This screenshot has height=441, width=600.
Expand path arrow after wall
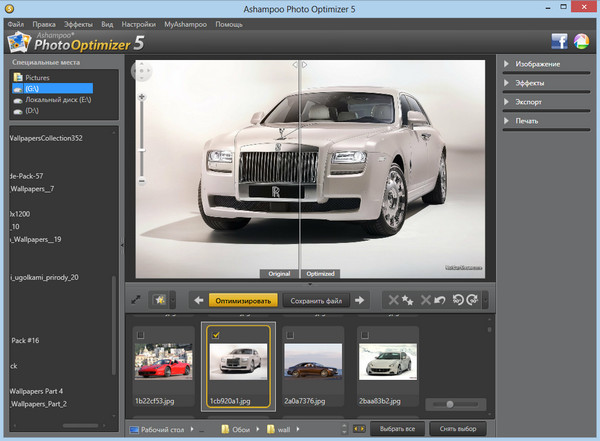click(x=298, y=429)
